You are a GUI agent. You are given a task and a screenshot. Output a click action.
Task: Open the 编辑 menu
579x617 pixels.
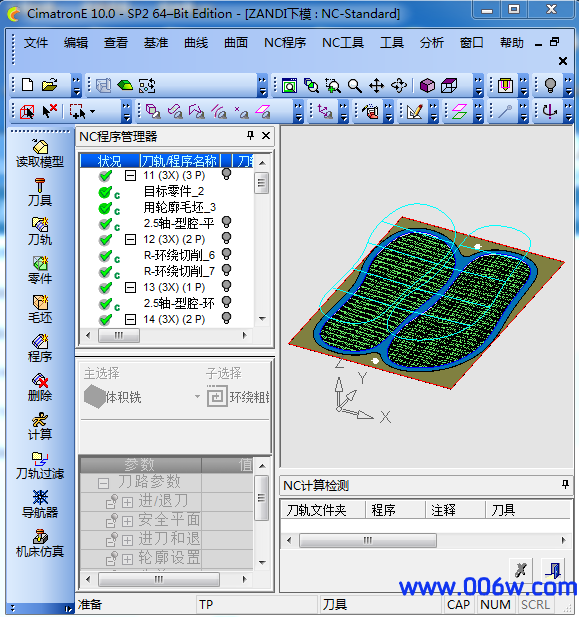(x=76, y=42)
